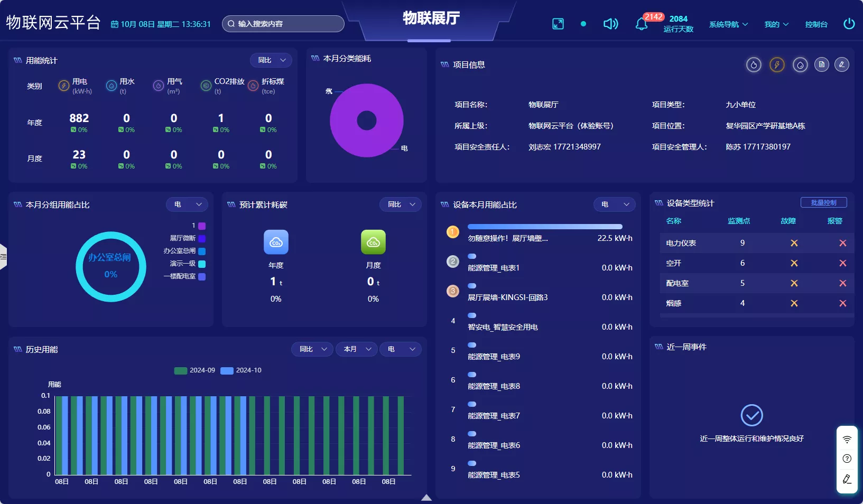Viewport: 863px width, 504px height.
Task: Open the help question mark icon
Action: 847,459
